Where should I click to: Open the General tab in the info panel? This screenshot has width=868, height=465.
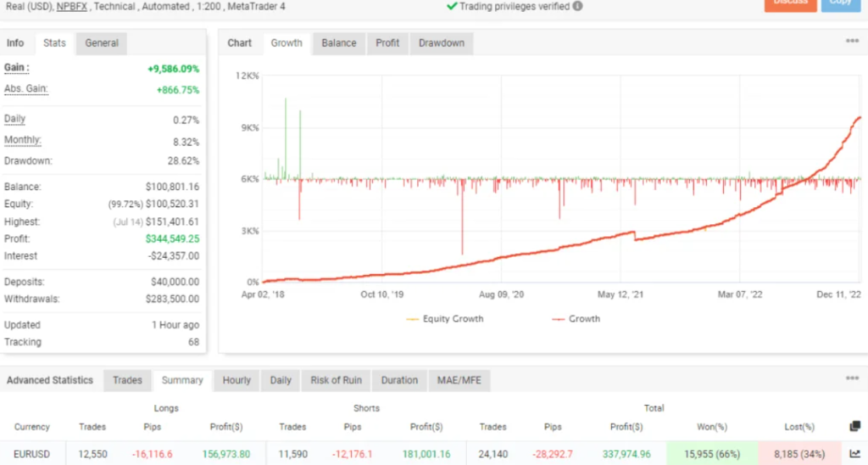coord(102,43)
